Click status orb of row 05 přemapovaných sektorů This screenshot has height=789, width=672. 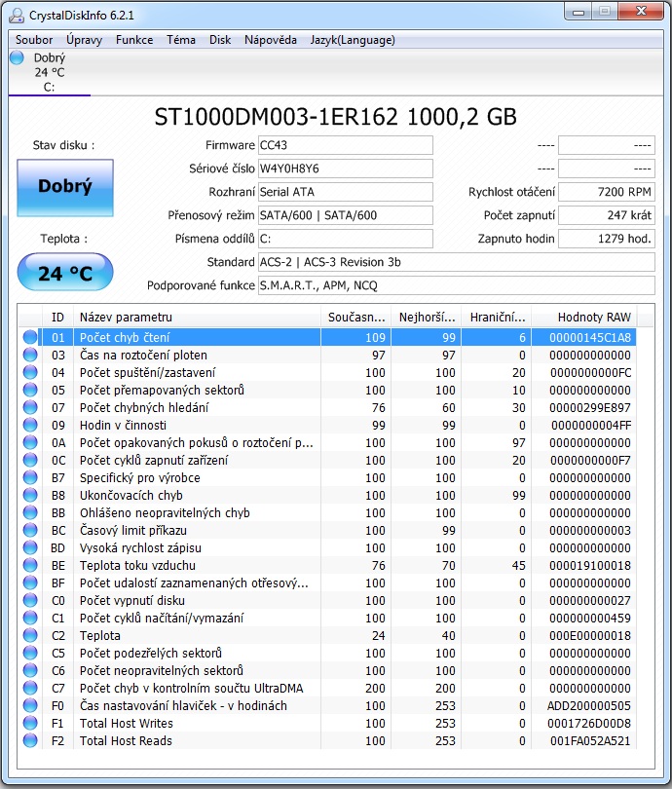(x=30, y=390)
